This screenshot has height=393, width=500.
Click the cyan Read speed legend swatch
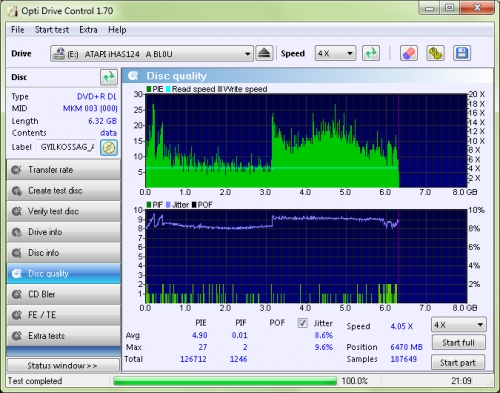[x=168, y=89]
